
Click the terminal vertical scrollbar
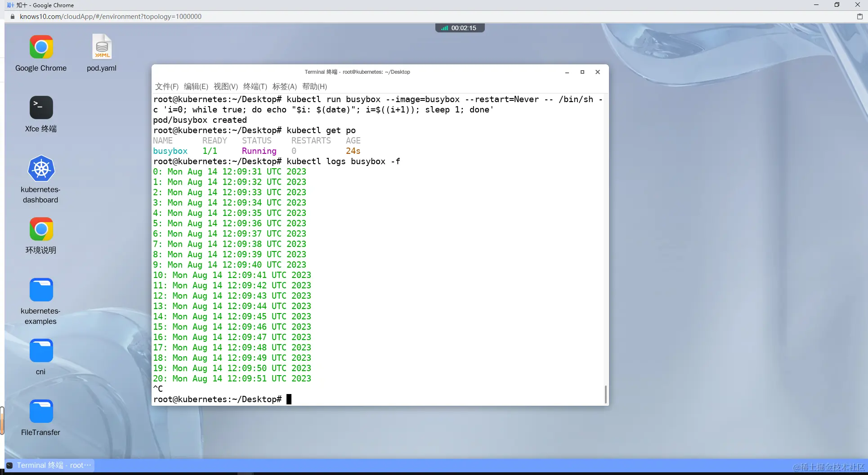[605, 394]
